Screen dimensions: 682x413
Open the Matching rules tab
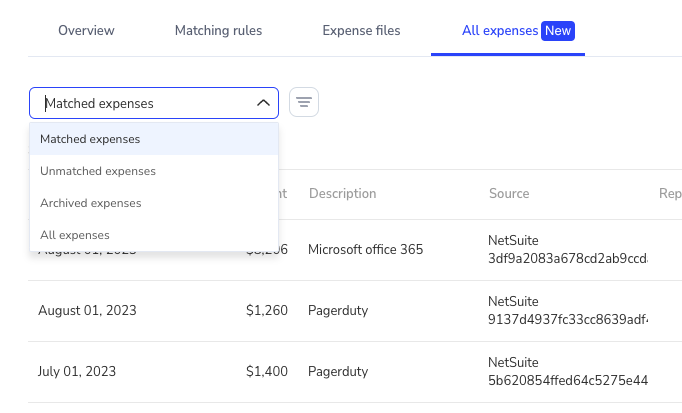pyautogui.click(x=218, y=30)
